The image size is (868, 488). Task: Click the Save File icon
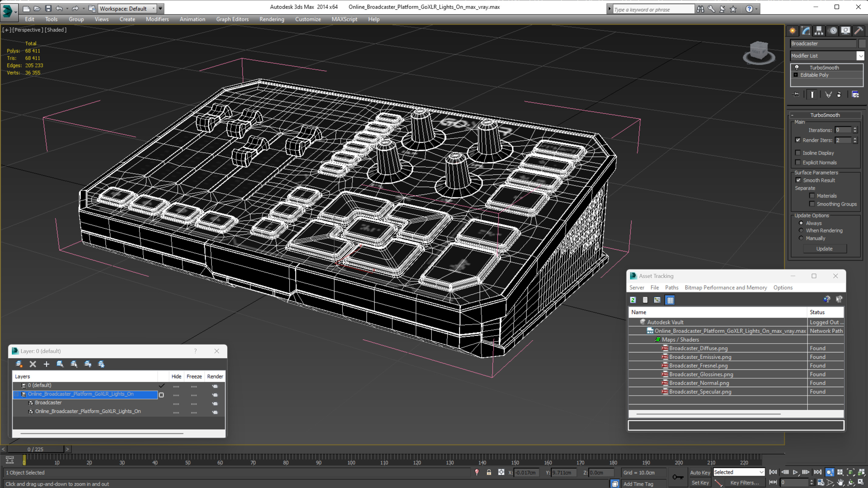(x=48, y=9)
